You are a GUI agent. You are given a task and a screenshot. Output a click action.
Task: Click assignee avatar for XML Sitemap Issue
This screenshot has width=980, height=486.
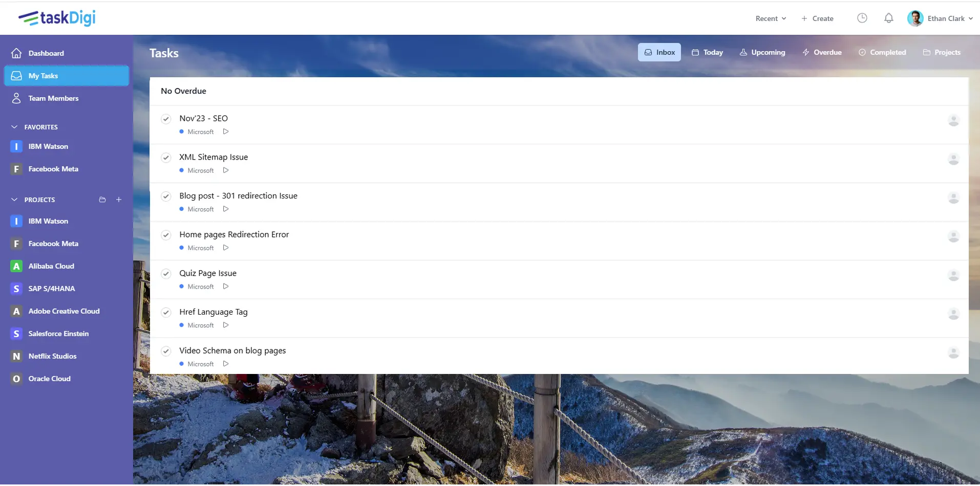tap(953, 159)
